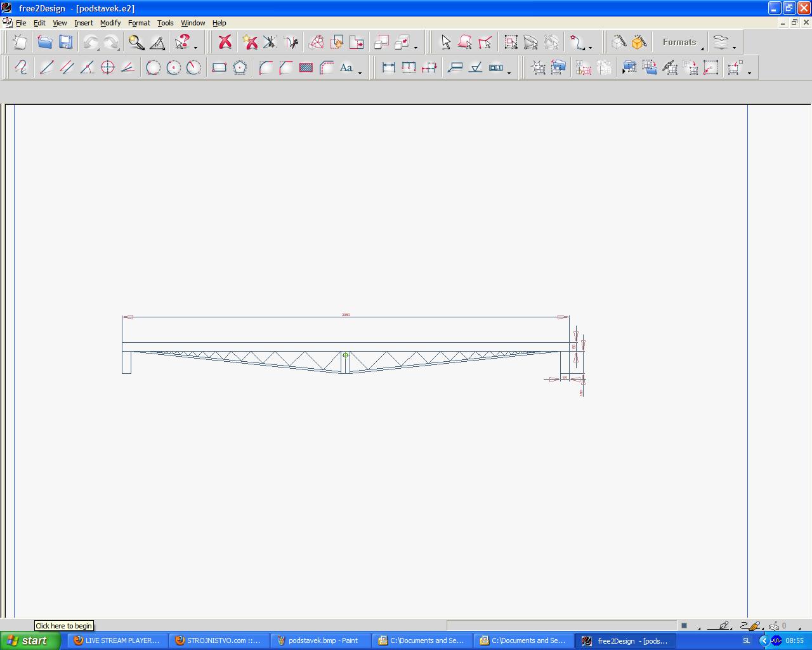The image size is (812, 650).
Task: Open a file with the folder icon
Action: pos(44,43)
